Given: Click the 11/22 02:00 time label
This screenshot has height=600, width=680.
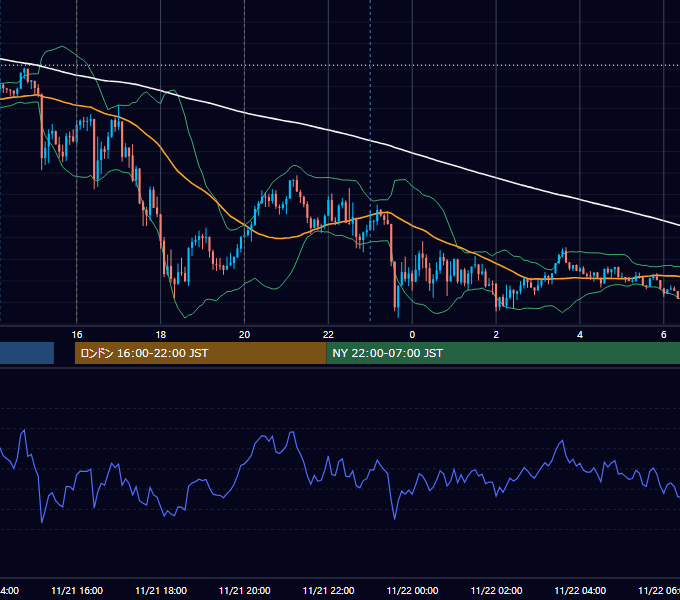Looking at the screenshot, I should (x=497, y=590).
